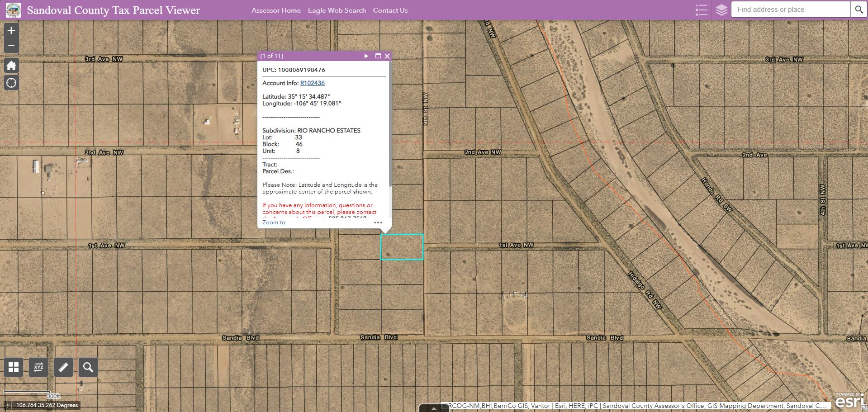Open popup more actions ellipsis menu

(x=378, y=223)
